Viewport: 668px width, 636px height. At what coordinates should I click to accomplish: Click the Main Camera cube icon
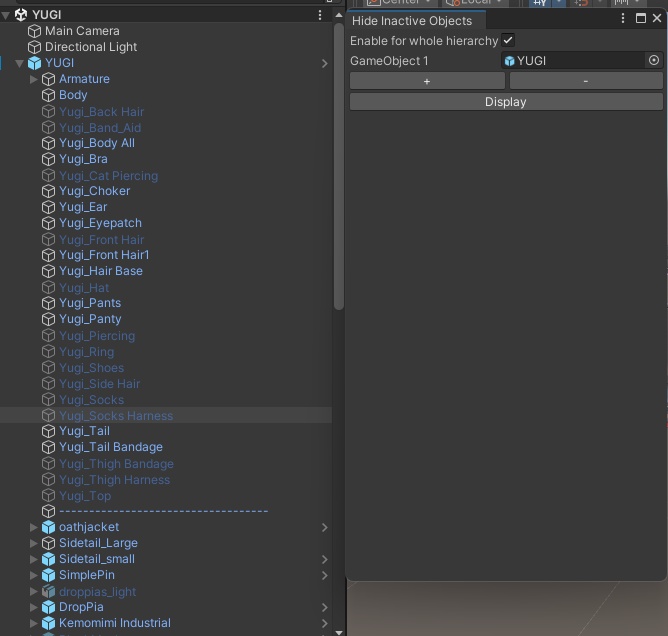[x=34, y=31]
